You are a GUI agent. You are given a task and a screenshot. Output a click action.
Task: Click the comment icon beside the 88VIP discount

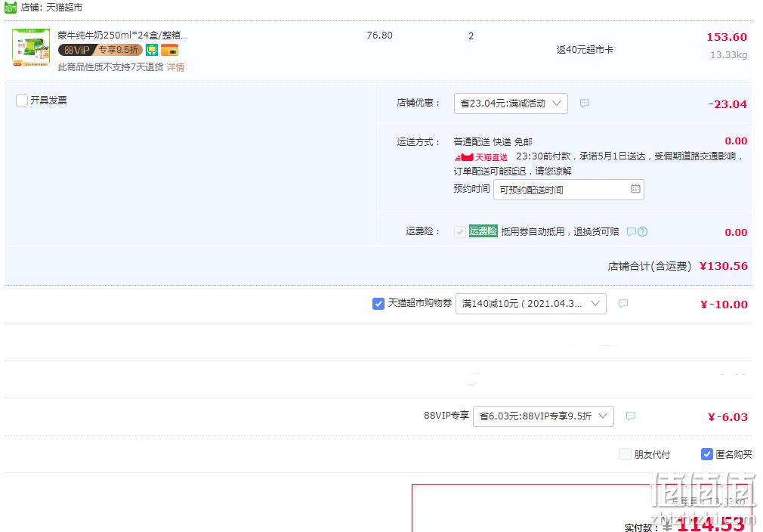point(631,416)
